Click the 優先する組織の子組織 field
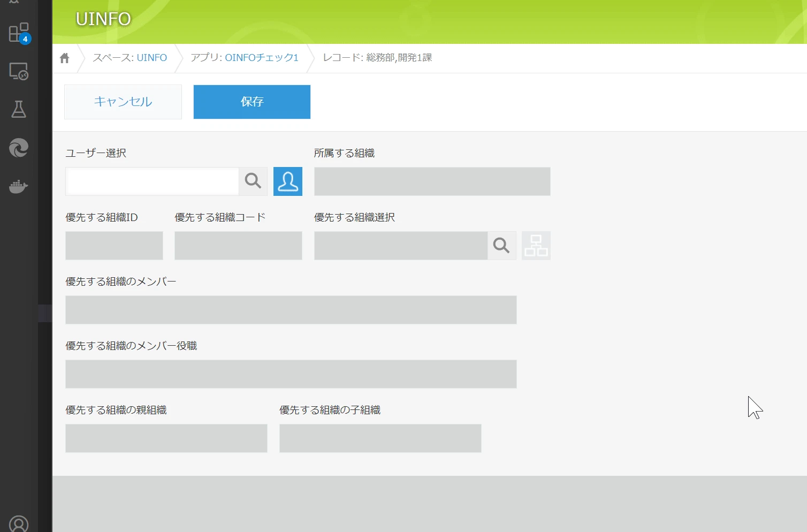Screen dimensions: 807x532 380,438
